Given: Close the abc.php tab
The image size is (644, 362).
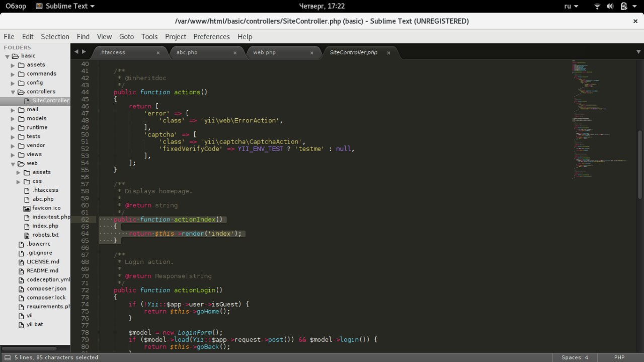Looking at the screenshot, I should click(235, 53).
